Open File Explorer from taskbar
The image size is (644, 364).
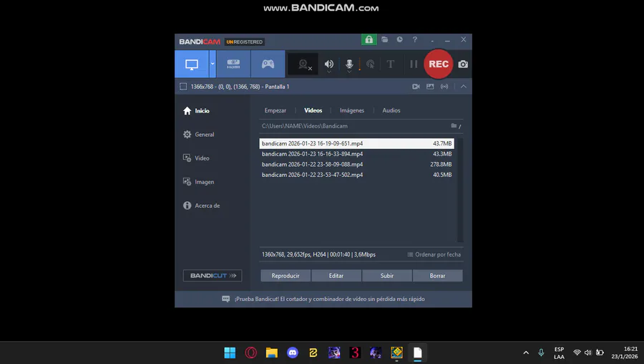click(271, 353)
